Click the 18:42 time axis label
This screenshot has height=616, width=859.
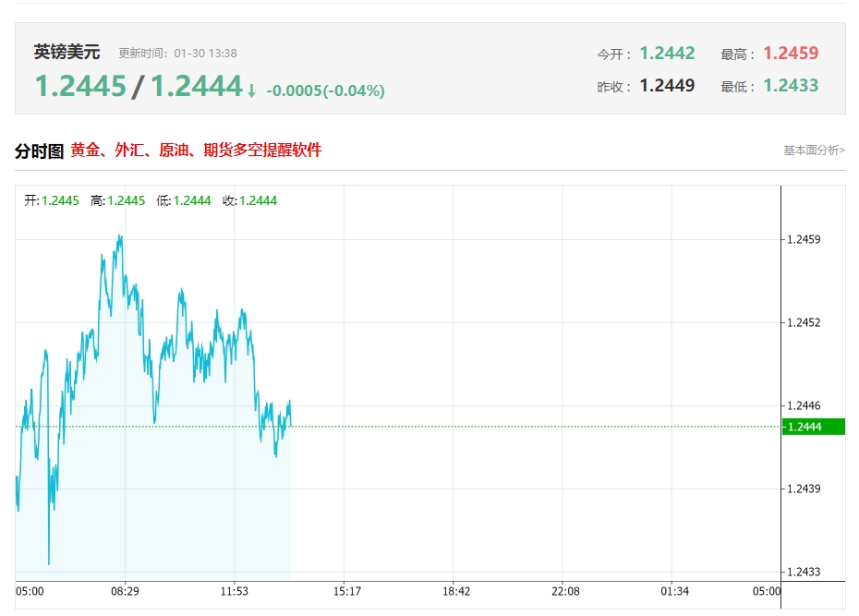coord(456,591)
